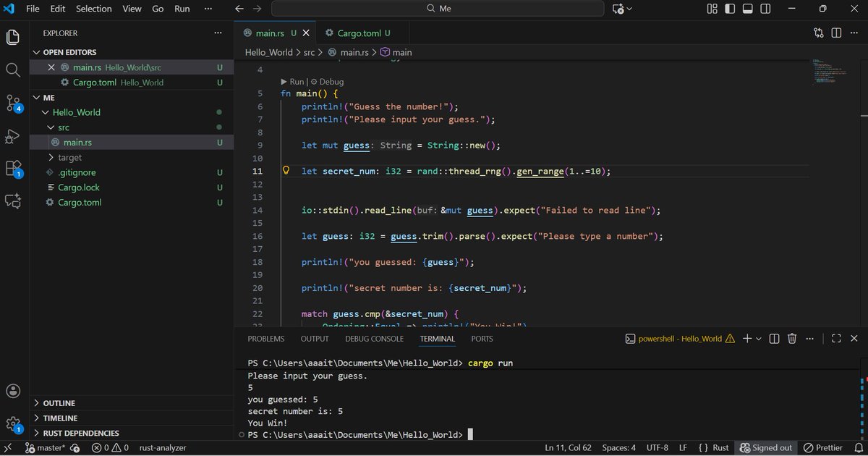Split the terminal

774,338
